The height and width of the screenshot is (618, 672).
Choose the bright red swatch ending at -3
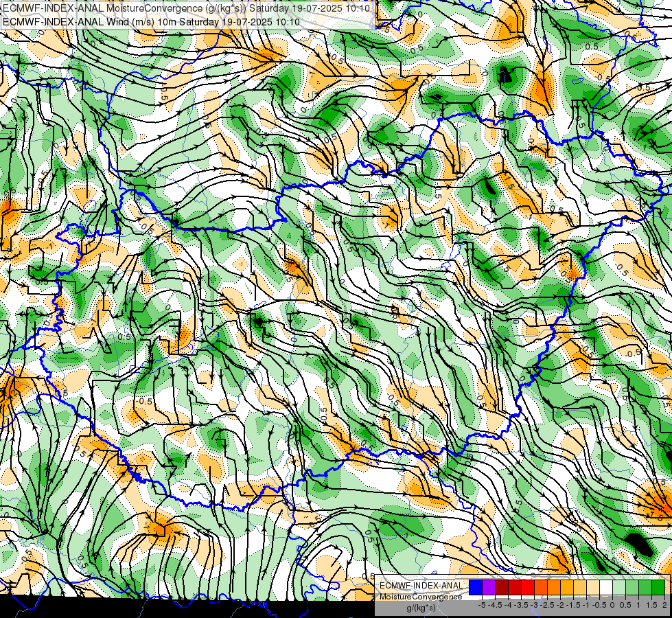528,588
